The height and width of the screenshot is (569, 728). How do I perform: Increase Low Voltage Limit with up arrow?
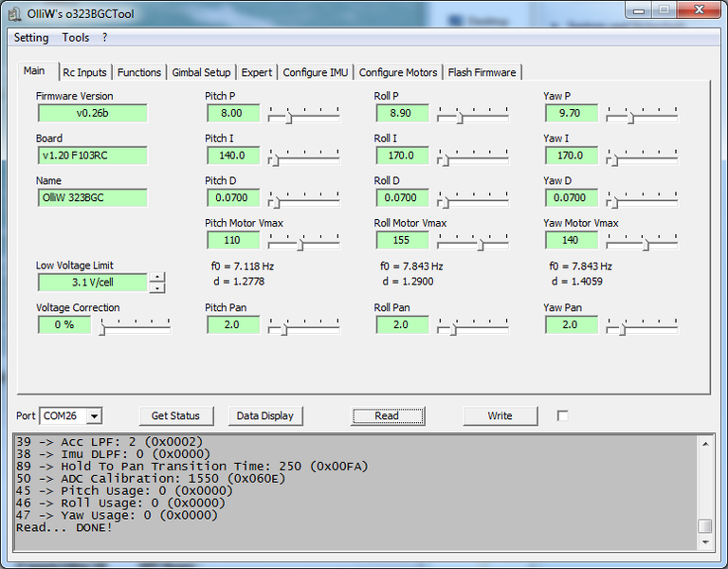(157, 277)
